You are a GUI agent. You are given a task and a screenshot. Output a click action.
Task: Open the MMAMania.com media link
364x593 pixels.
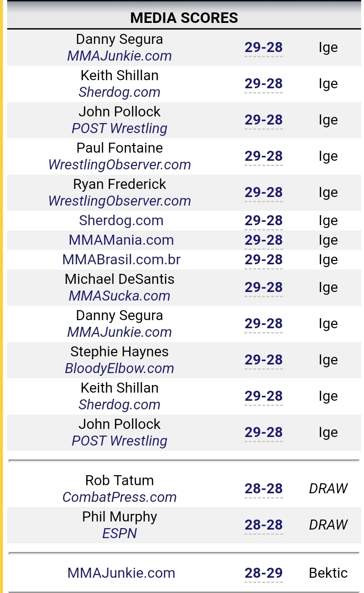[121, 240]
